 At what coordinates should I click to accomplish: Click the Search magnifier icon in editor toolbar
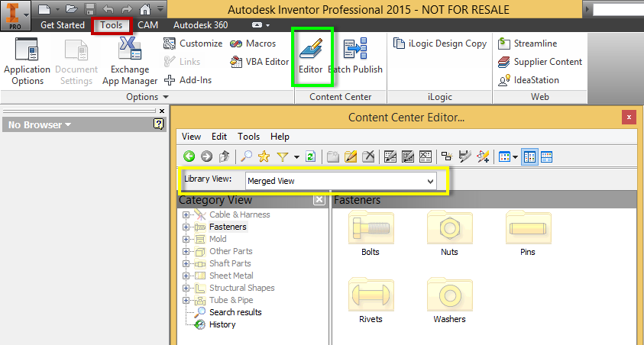pyautogui.click(x=247, y=156)
